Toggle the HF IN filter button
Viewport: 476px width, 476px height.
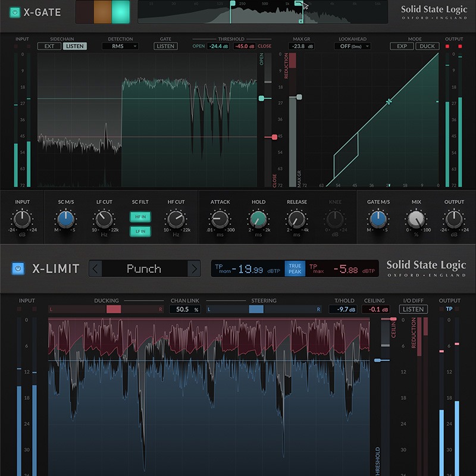[140, 217]
